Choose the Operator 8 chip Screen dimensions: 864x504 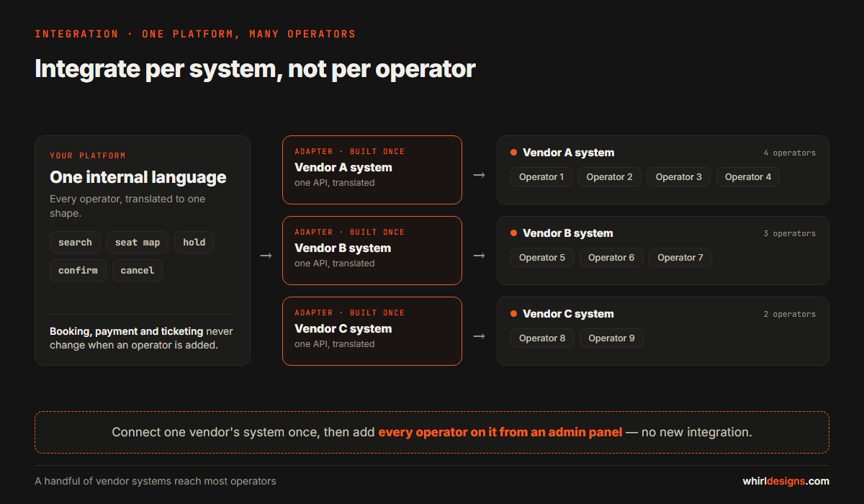[542, 338]
